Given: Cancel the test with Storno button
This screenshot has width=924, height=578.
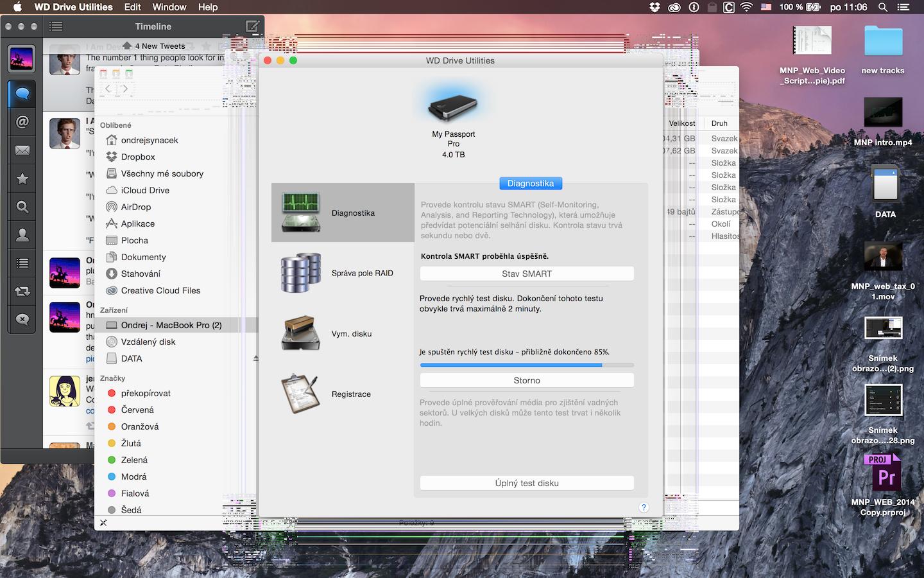Looking at the screenshot, I should click(527, 380).
